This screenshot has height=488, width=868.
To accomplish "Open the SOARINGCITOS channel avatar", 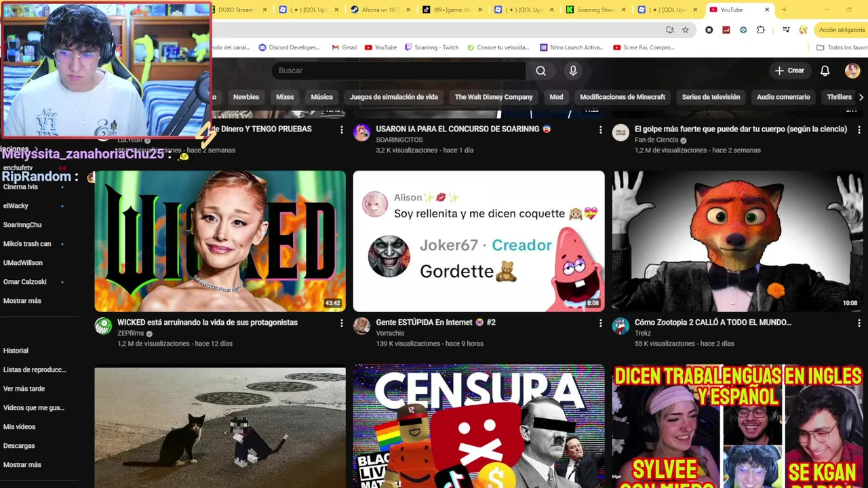I will click(x=362, y=132).
